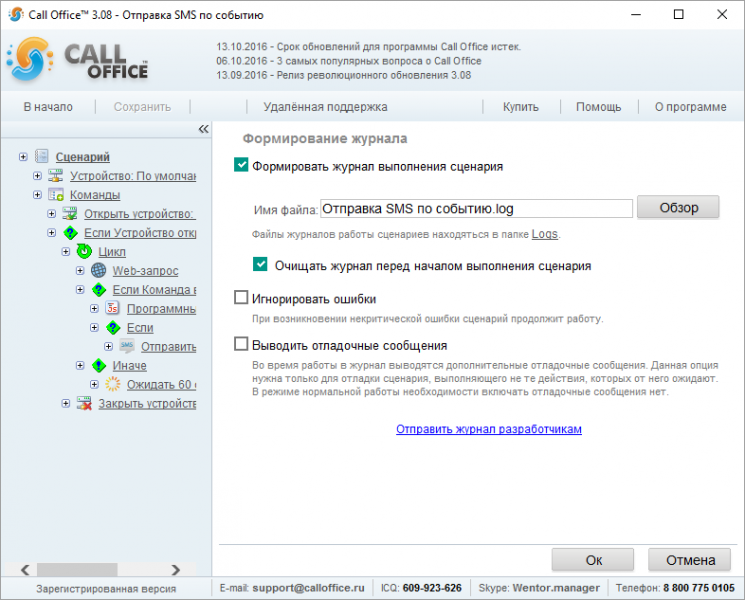
Task: Enable Игнорировать ошибки checkbox
Action: 241,297
